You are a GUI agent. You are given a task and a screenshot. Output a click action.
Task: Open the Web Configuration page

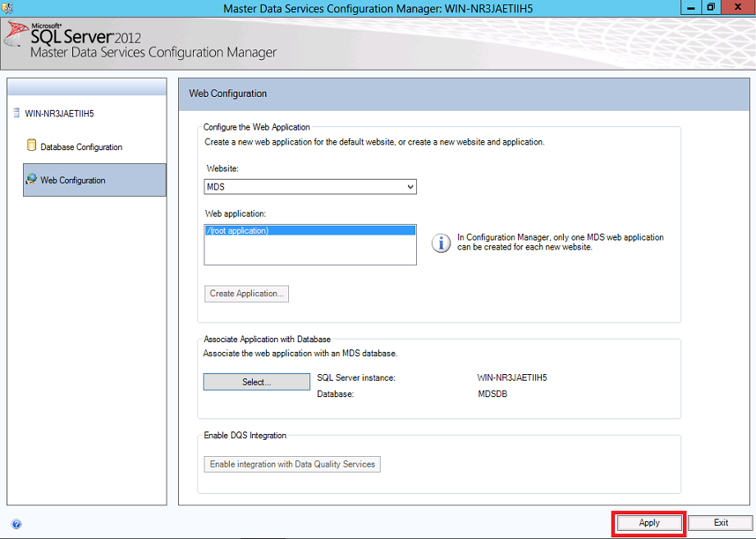coord(94,180)
